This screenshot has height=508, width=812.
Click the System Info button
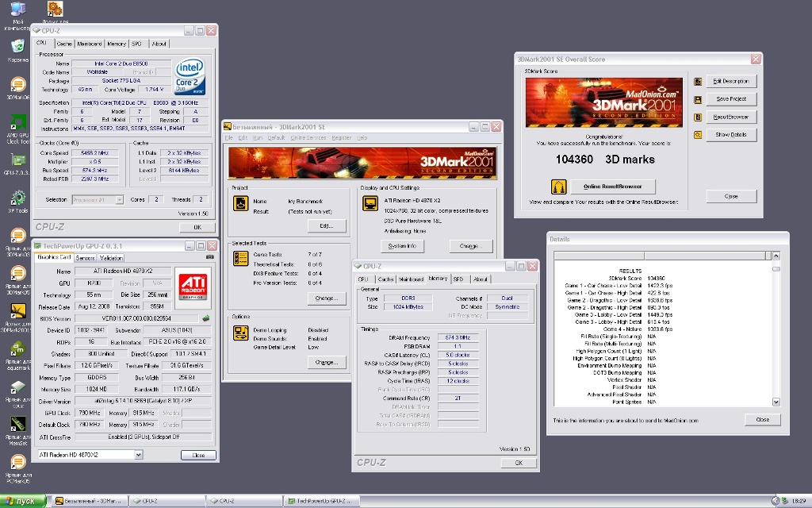pos(402,246)
